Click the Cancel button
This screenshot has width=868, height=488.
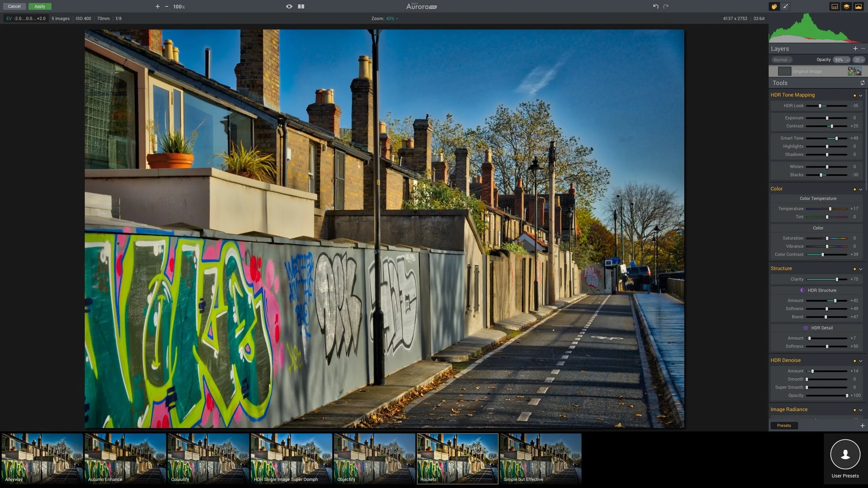click(14, 6)
